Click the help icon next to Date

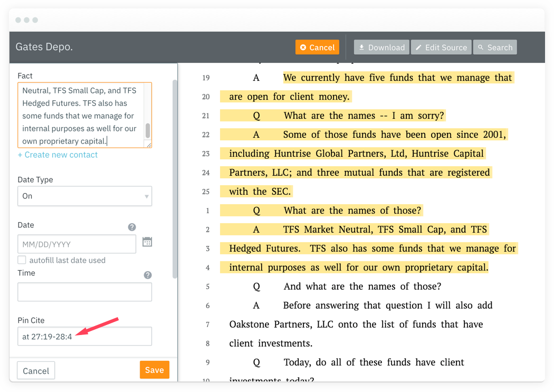[x=132, y=227]
